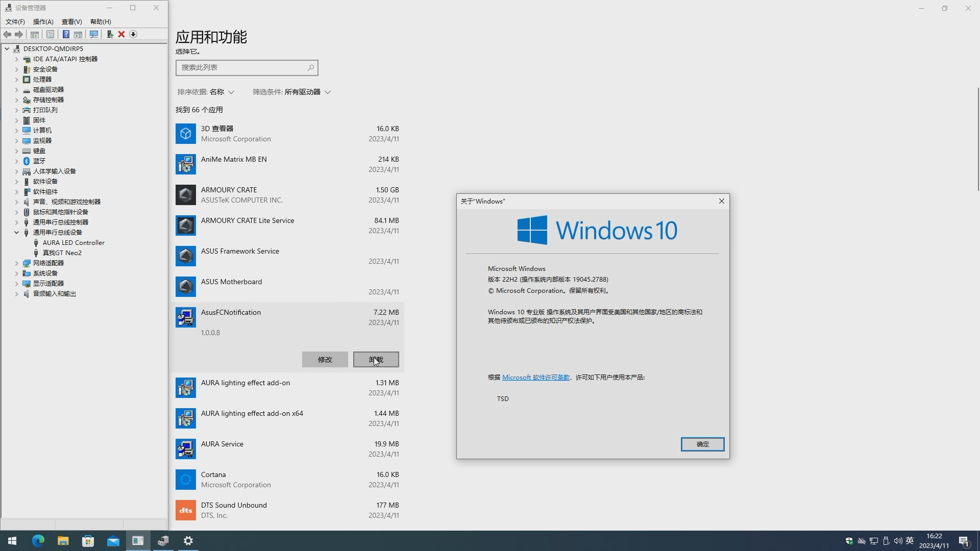Click the network tray icon
Screen dimensions: 980x551
pyautogui.click(x=874, y=541)
